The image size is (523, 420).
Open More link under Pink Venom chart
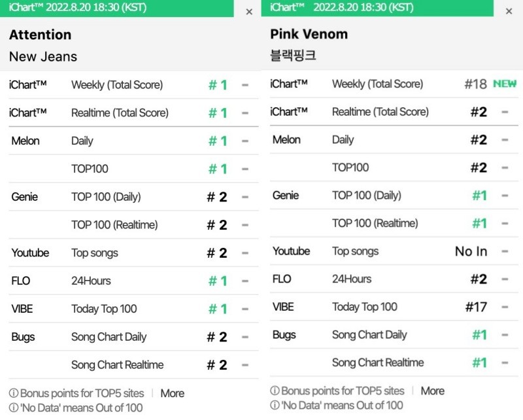click(x=433, y=391)
